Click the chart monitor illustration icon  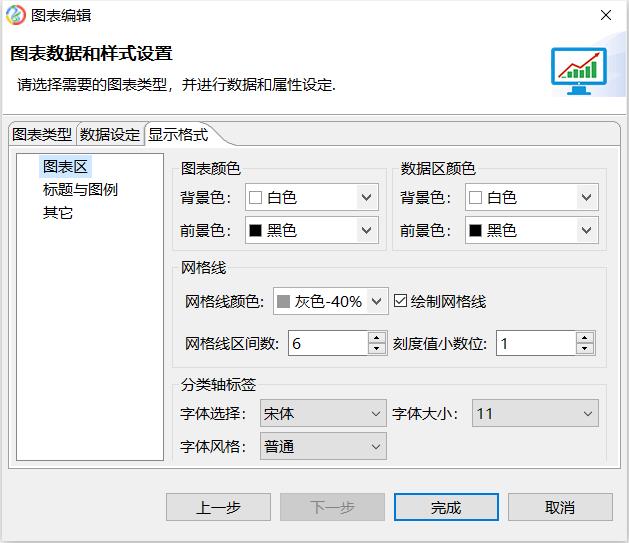(x=578, y=71)
